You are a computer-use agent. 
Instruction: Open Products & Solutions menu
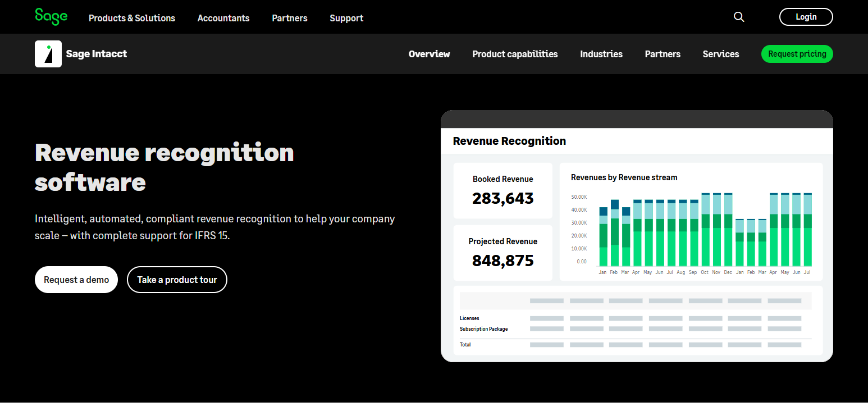[x=132, y=18]
